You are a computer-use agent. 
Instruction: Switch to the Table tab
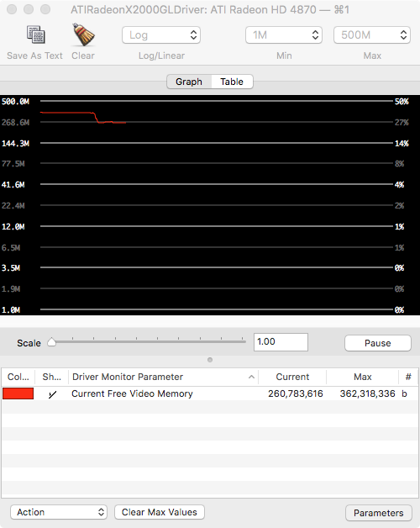click(x=232, y=82)
